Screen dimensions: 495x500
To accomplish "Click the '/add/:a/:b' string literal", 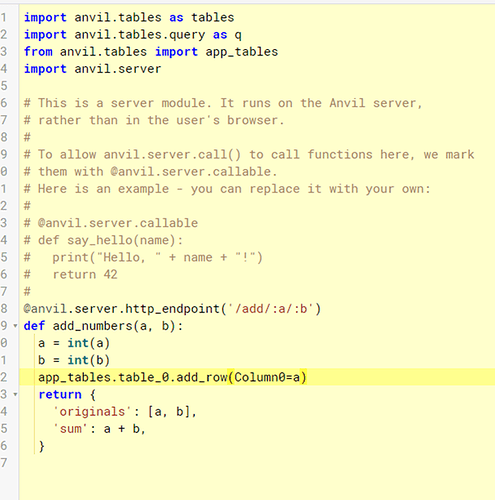I will (x=271, y=309).
